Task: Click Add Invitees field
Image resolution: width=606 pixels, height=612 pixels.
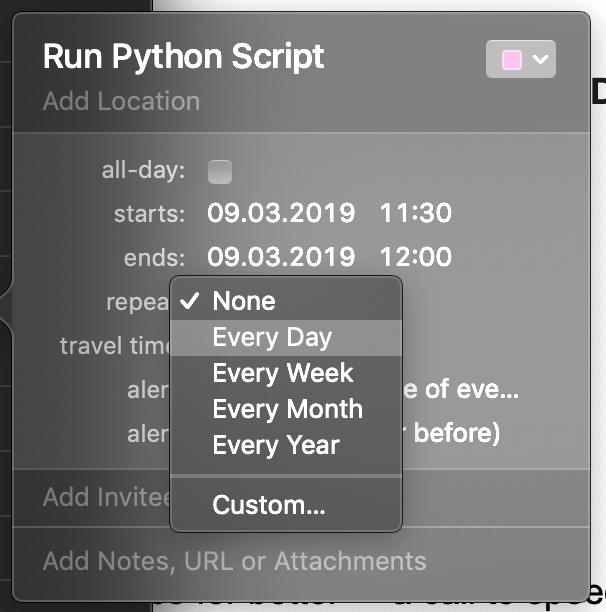Action: [107, 497]
